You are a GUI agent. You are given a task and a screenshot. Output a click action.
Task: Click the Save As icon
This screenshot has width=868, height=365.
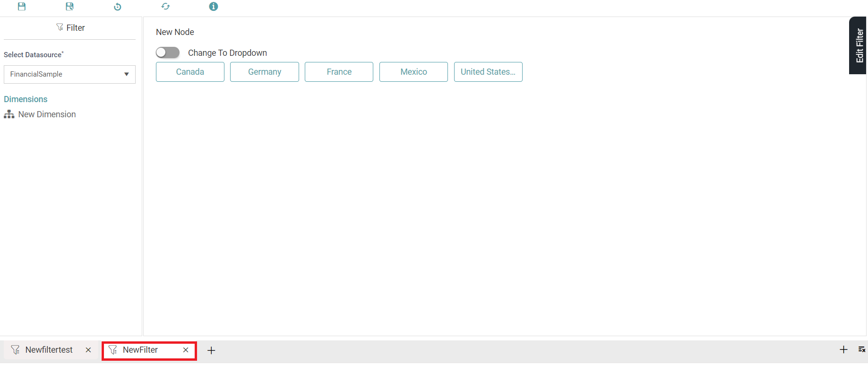tap(69, 7)
